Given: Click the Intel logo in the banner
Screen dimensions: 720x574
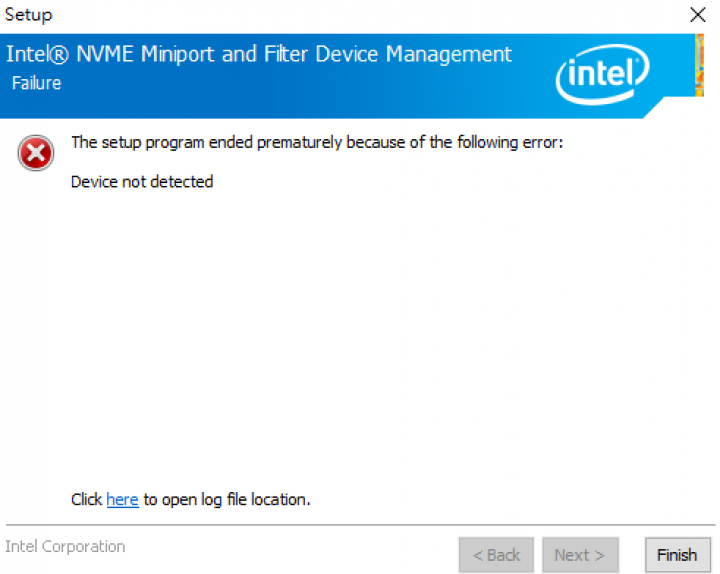Looking at the screenshot, I should tap(602, 74).
